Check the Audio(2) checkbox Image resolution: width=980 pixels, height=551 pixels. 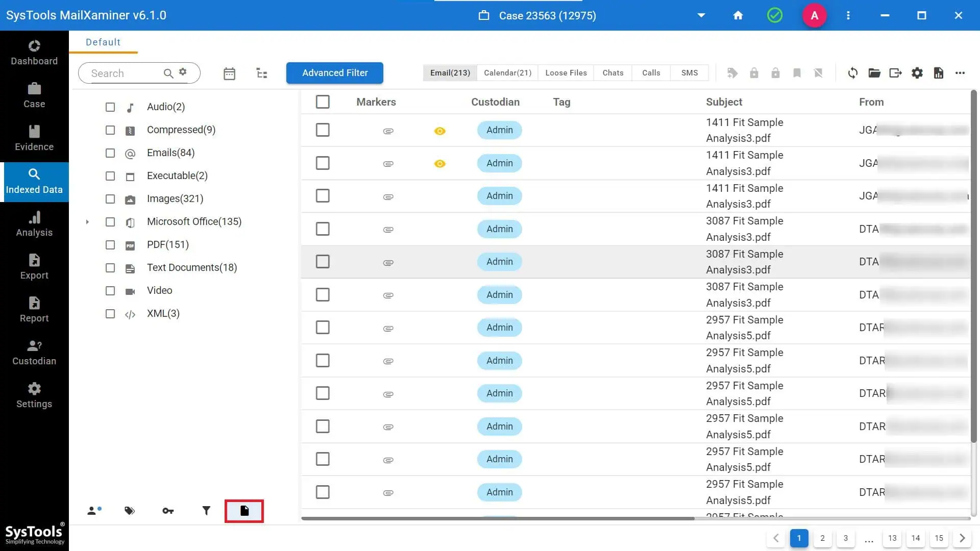click(x=110, y=107)
